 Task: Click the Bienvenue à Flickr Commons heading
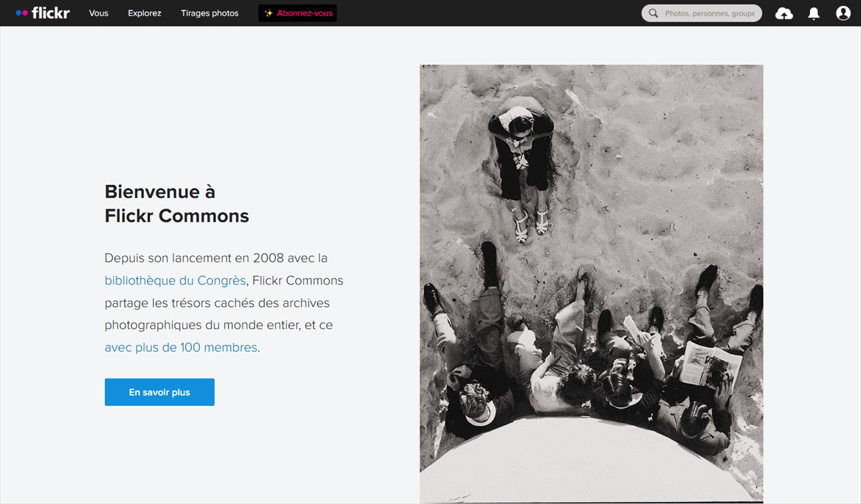177,203
